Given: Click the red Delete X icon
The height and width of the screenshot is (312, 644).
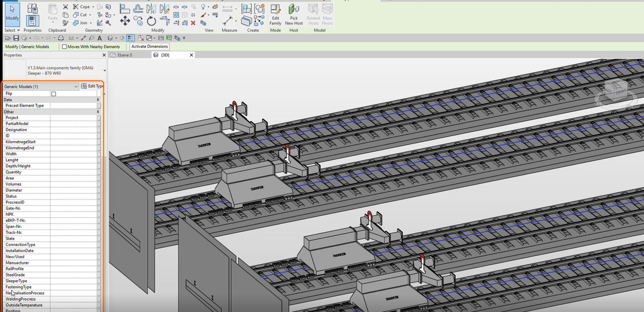Looking at the screenshot, I should (193, 23).
